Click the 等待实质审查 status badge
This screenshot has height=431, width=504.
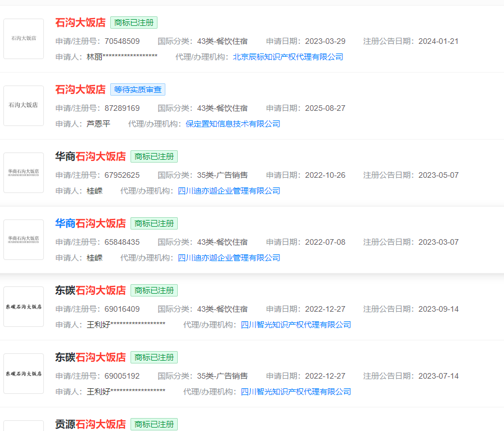pyautogui.click(x=138, y=89)
